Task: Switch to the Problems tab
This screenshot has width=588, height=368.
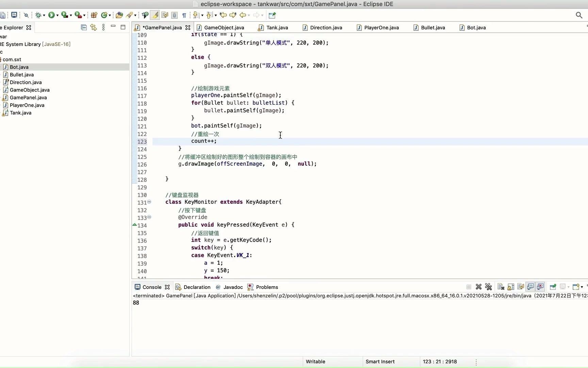Action: coord(267,287)
